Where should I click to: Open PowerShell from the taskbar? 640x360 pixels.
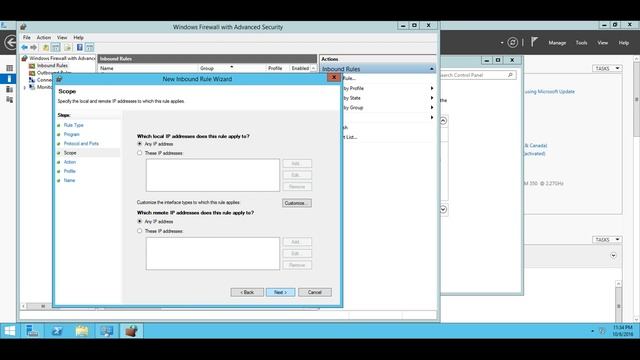57,331
